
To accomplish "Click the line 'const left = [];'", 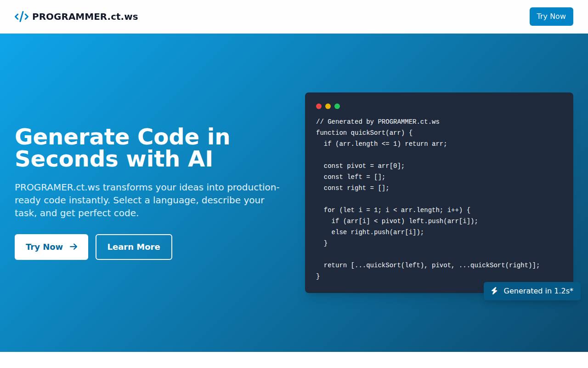I will (x=355, y=177).
